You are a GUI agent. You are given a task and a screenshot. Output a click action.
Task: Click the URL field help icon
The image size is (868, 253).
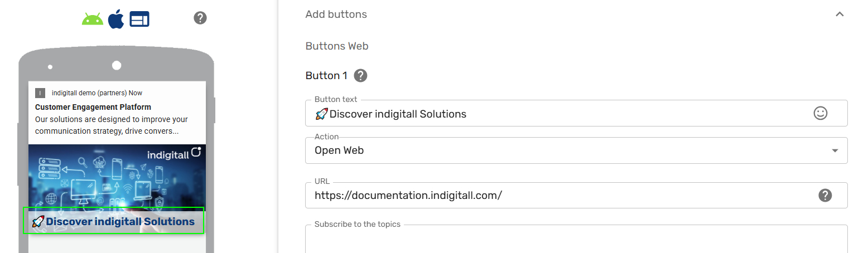click(x=825, y=195)
